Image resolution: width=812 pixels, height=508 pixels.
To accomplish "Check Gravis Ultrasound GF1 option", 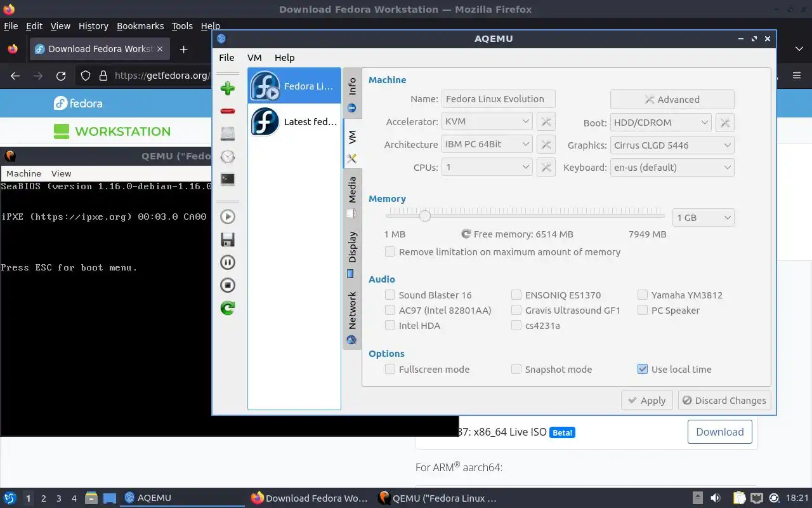I will click(565, 311).
